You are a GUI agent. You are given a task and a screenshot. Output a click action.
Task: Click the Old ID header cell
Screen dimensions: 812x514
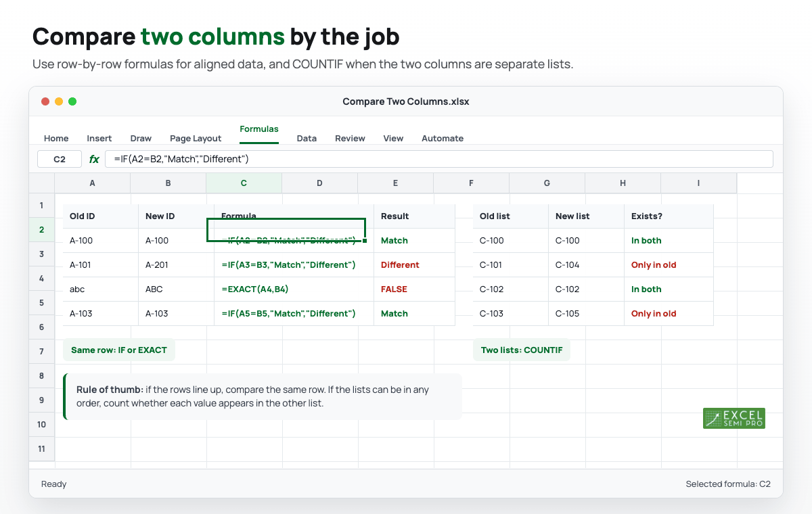[101, 216]
